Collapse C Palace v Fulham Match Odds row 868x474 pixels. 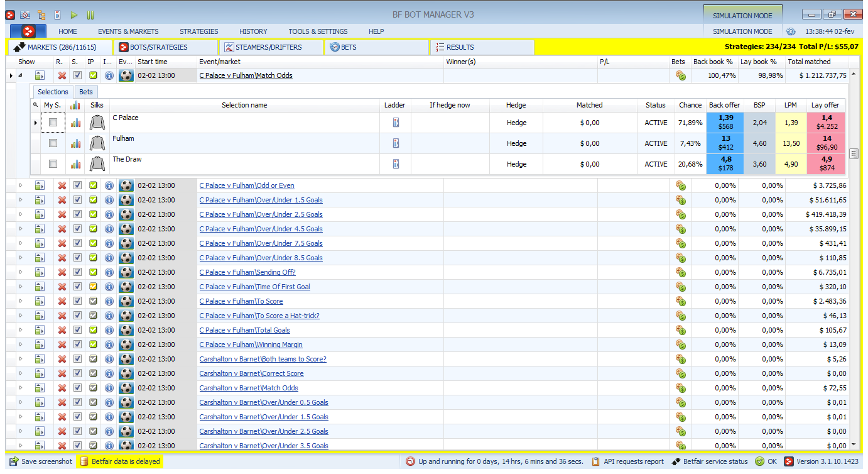coord(19,75)
